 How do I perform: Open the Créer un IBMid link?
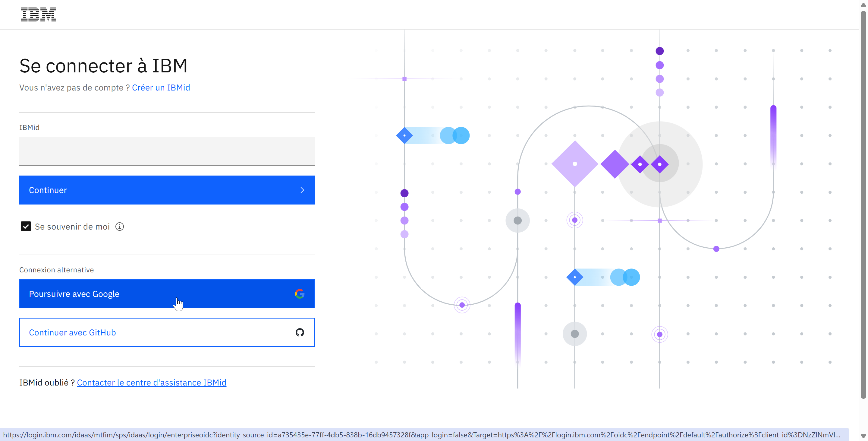tap(161, 88)
